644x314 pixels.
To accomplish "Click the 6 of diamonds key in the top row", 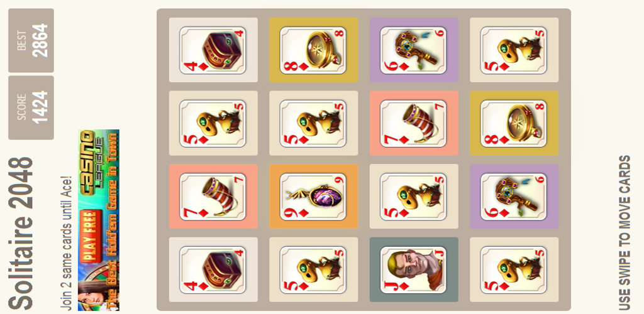I will pyautogui.click(x=414, y=50).
